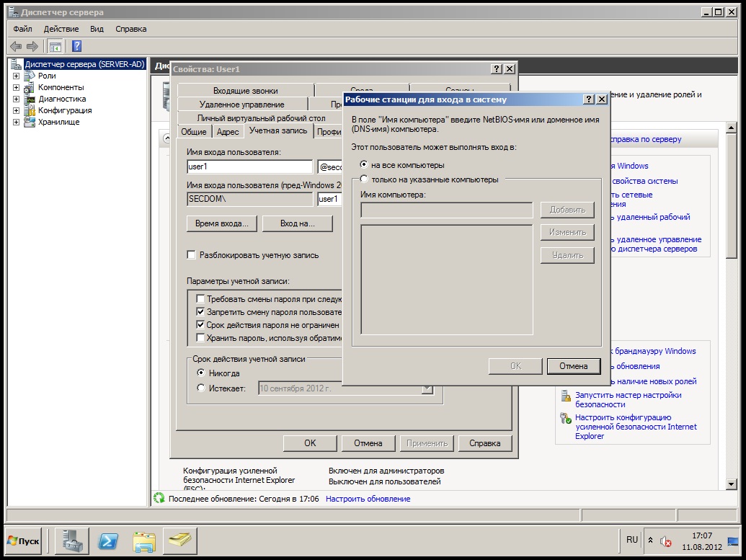Open Server Manager from the taskbar
746x560 pixels.
click(72, 541)
